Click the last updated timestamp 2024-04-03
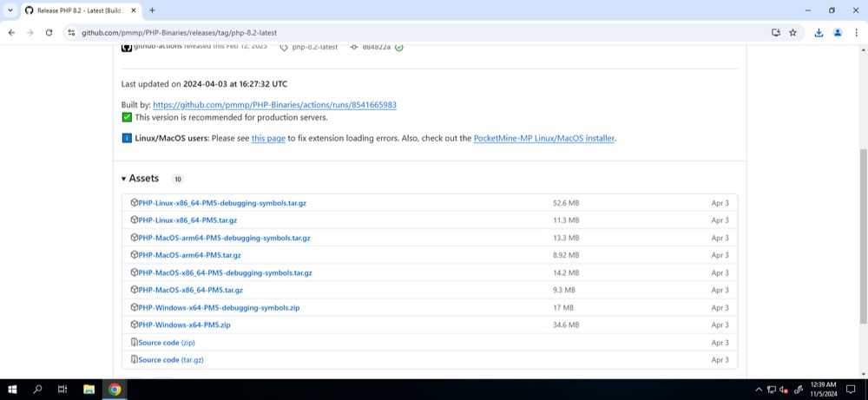Screen dimensions: 868x400 [x=235, y=84]
